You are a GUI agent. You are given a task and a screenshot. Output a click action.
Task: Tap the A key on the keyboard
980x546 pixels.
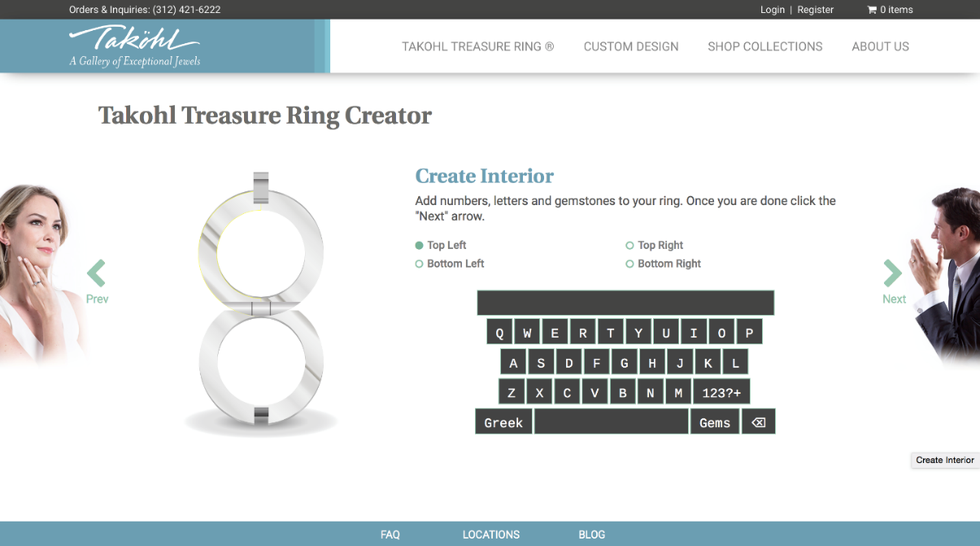[513, 362]
